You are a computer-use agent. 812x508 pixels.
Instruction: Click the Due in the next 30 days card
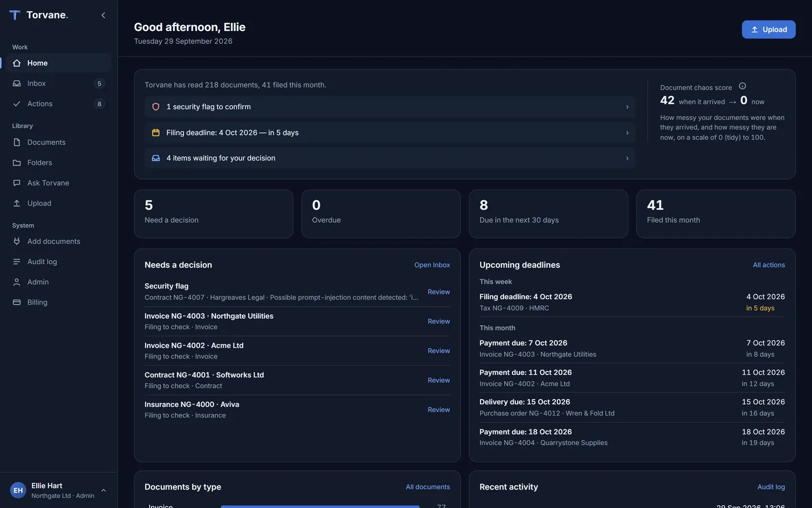[x=548, y=214]
